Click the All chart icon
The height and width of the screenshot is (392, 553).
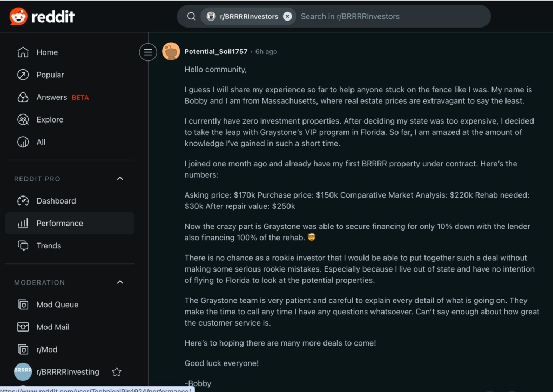click(23, 142)
